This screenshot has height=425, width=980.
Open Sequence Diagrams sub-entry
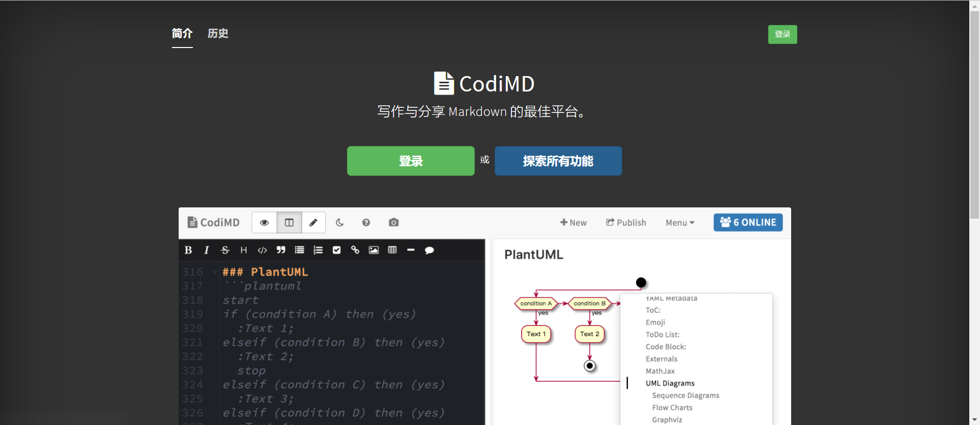click(685, 396)
